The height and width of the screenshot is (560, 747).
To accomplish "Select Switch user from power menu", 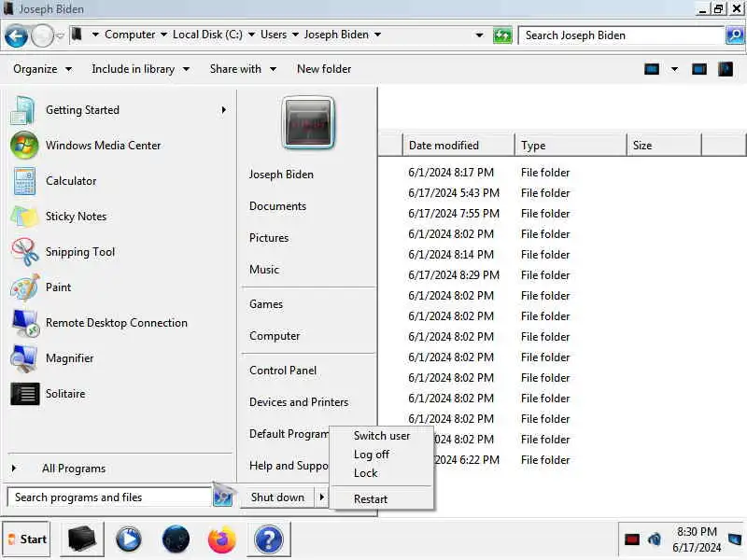I will [382, 436].
